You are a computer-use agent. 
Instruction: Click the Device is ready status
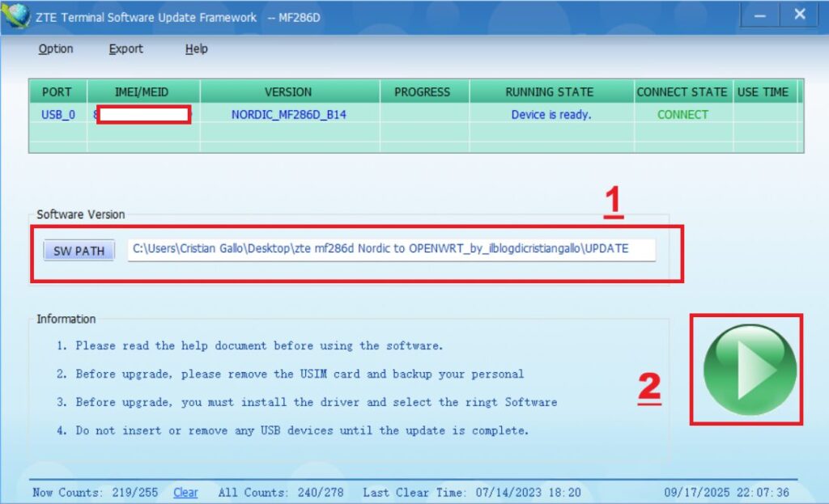click(x=551, y=115)
